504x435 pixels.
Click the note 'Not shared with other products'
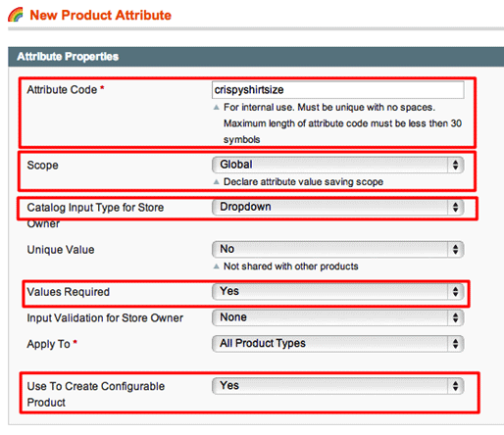(x=291, y=266)
